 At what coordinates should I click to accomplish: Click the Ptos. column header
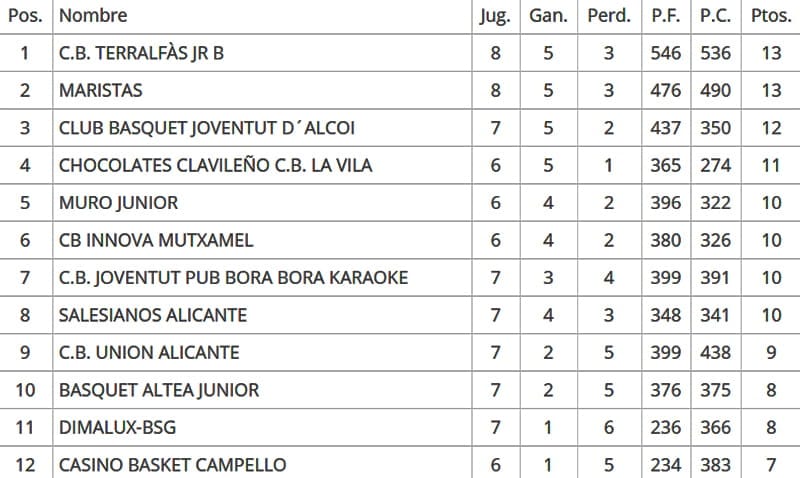pos(770,16)
